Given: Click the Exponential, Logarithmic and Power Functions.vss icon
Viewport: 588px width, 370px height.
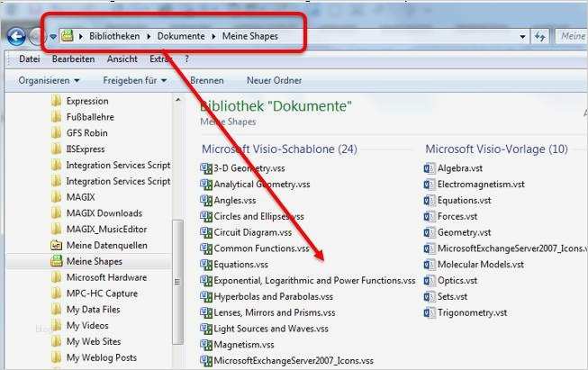Looking at the screenshot, I should (206, 280).
